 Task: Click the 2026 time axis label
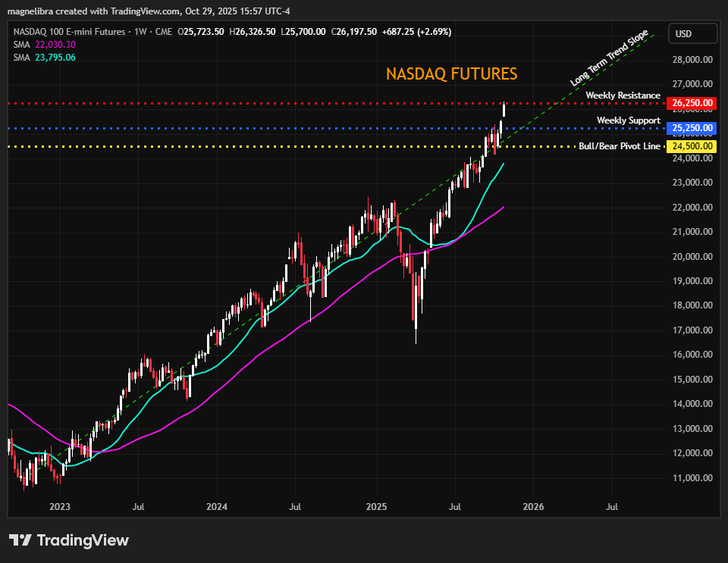533,506
